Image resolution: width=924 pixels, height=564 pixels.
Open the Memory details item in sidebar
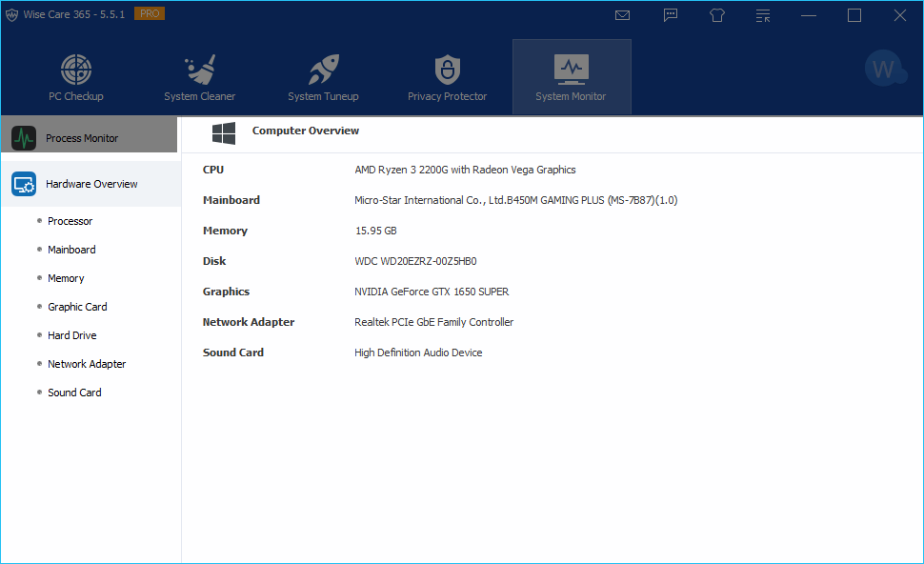pyautogui.click(x=66, y=278)
